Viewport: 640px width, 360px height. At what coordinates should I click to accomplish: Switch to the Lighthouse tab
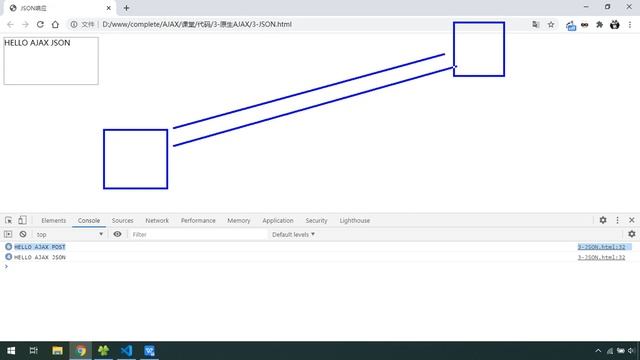point(354,220)
